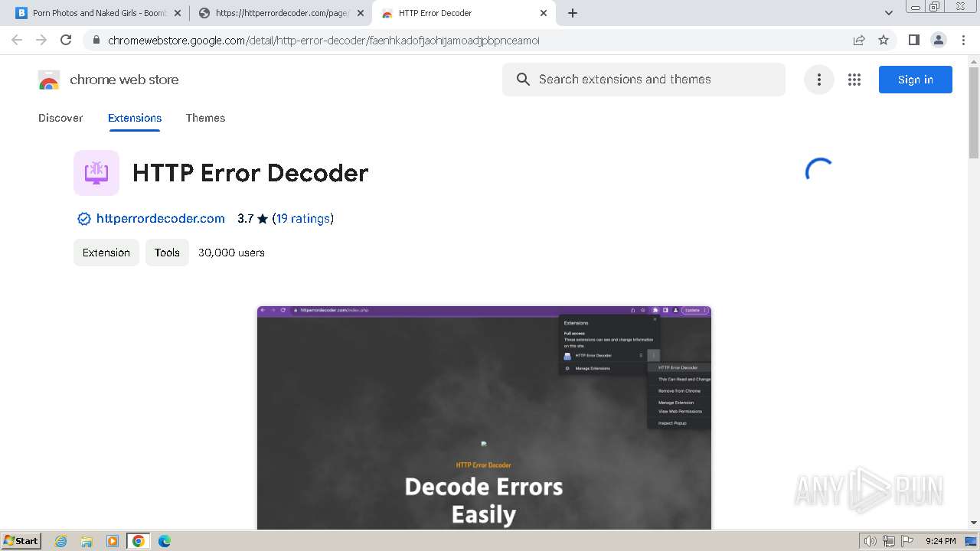This screenshot has width=980, height=551.
Task: Click the Chrome taskbar icon
Action: [139, 541]
